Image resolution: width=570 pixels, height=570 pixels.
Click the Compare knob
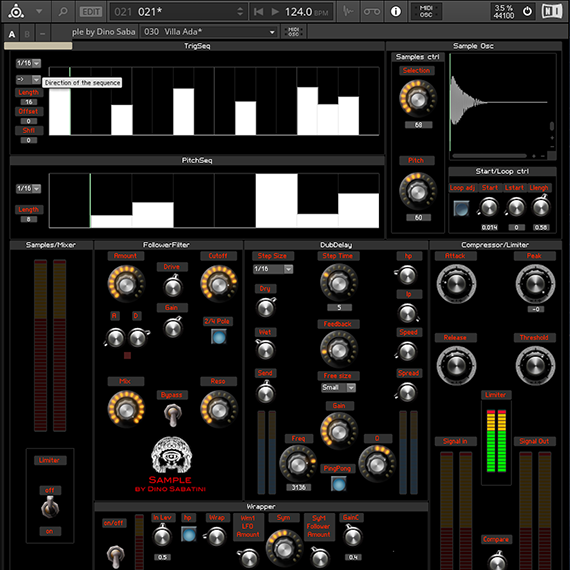tap(497, 560)
